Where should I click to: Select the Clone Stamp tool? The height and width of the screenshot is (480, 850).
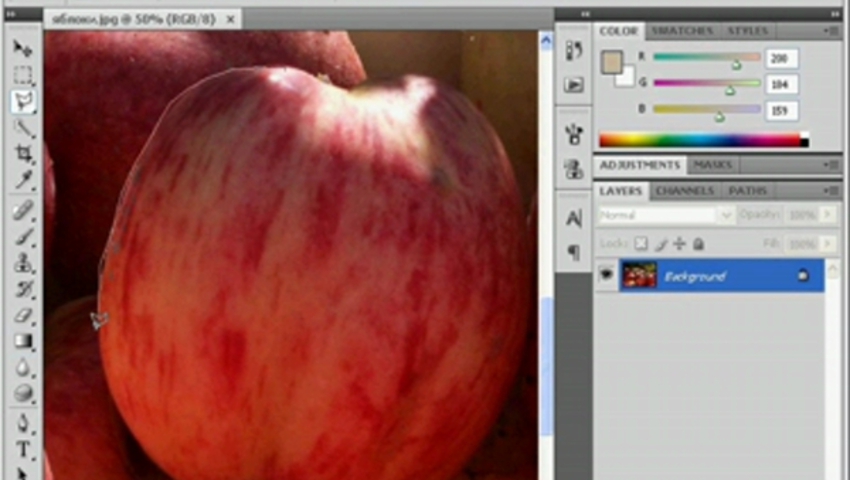(x=23, y=263)
